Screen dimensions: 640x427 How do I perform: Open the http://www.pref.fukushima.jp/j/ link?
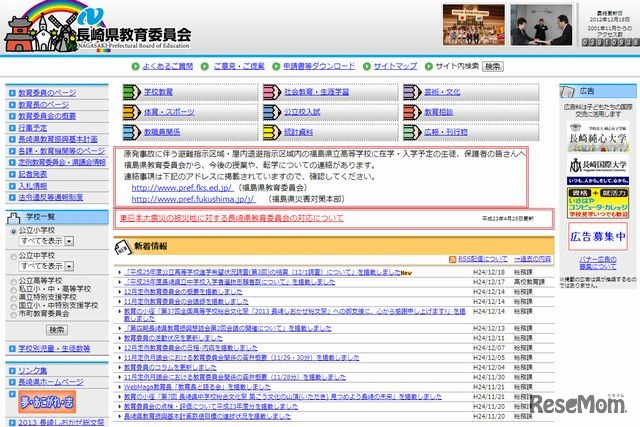click(x=193, y=199)
